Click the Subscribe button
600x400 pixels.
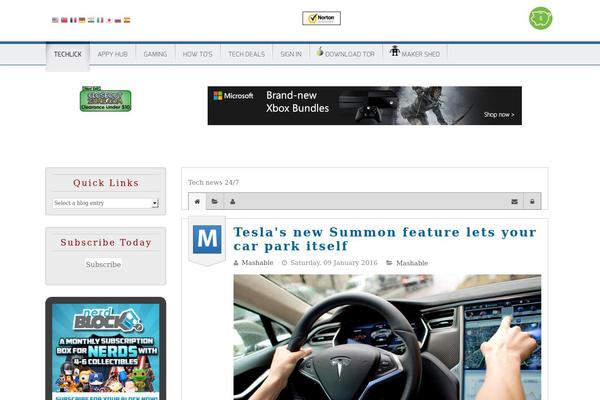tap(103, 264)
